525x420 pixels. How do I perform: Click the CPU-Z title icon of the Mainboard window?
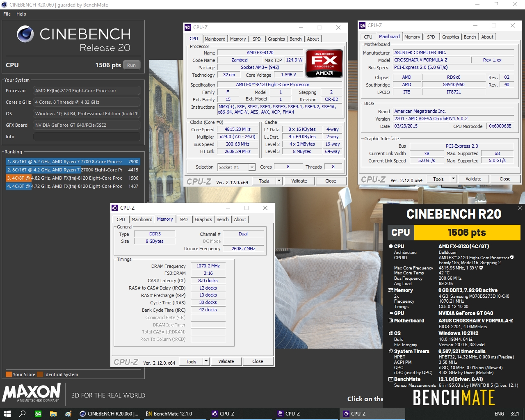[x=362, y=25]
